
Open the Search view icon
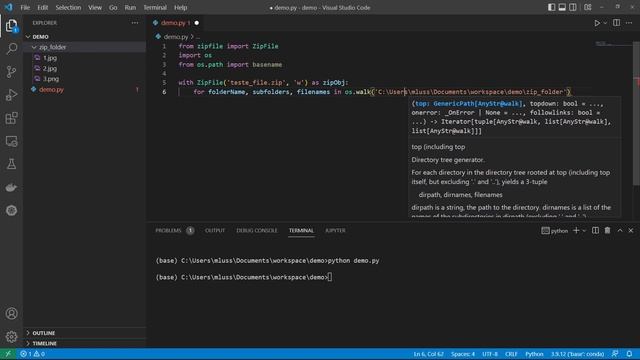(11, 49)
